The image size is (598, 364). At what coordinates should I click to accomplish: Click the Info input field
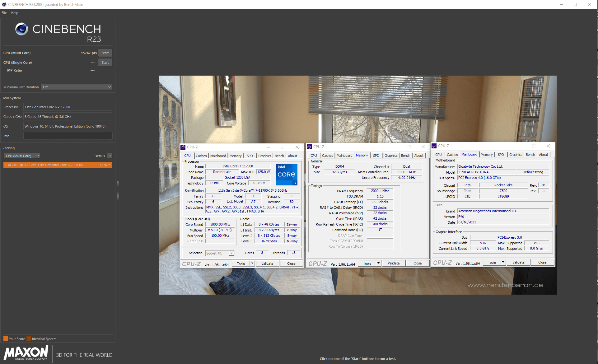(68, 136)
